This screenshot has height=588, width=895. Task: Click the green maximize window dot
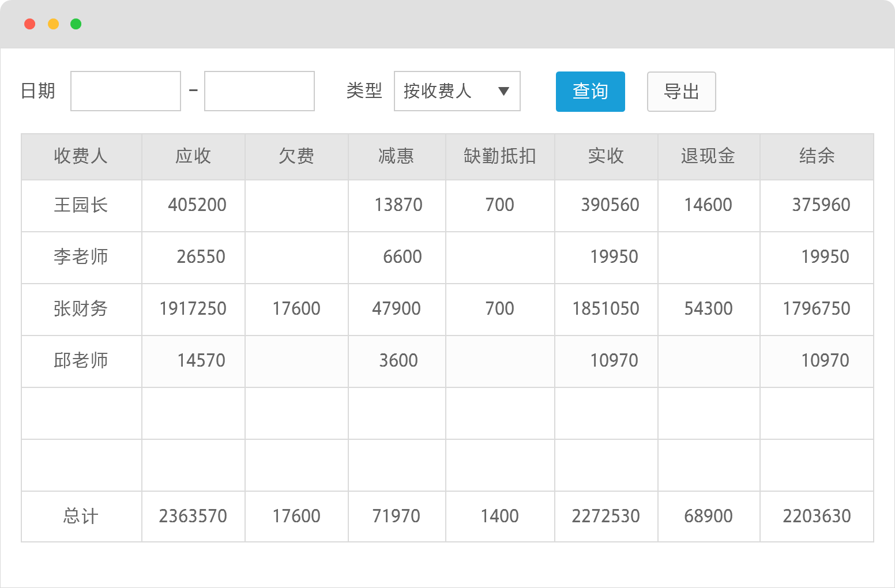click(76, 24)
